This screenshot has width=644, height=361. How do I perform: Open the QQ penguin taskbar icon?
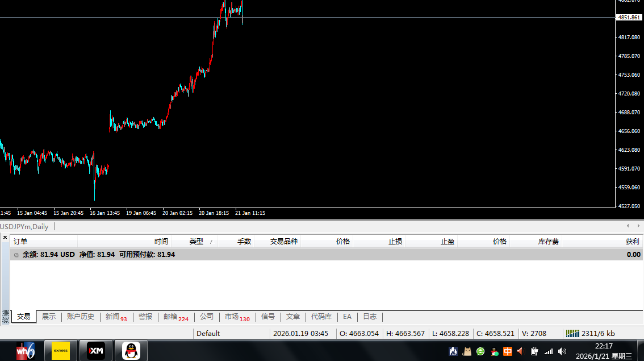(131, 350)
